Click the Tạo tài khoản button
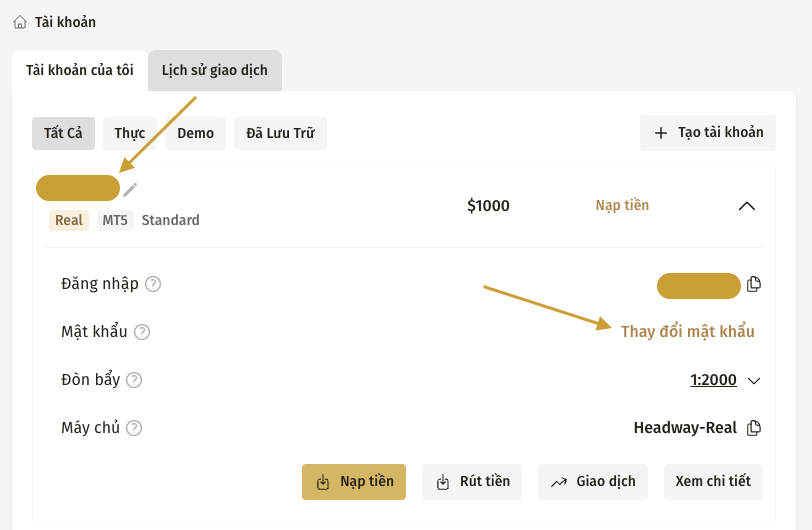 point(708,133)
